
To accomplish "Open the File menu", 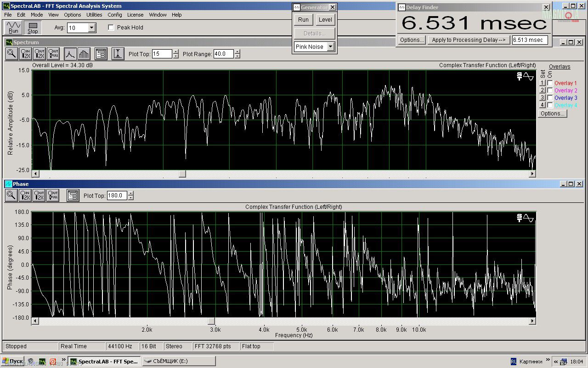I will pyautogui.click(x=8, y=15).
